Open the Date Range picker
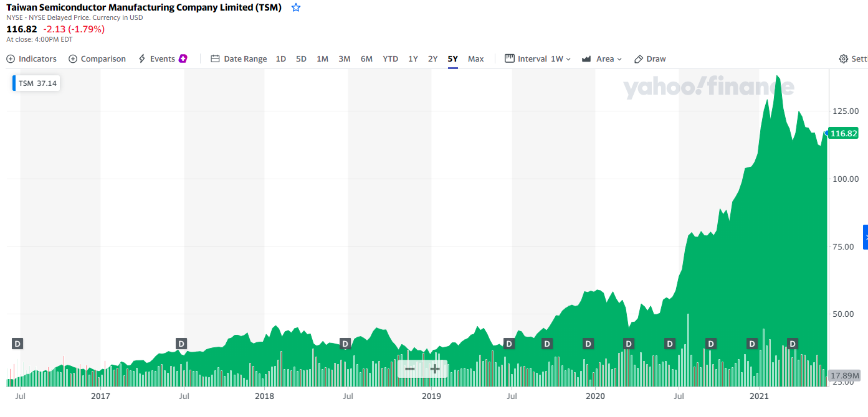Viewport: 868px width, 417px height. (x=239, y=59)
